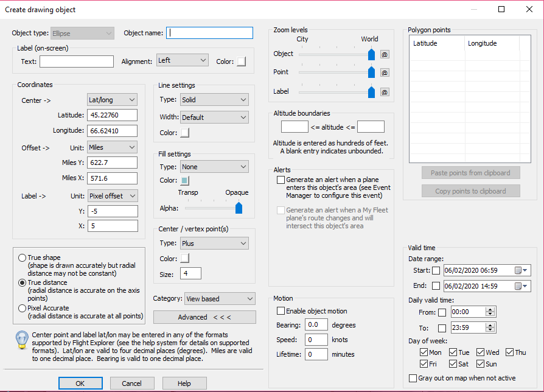Open the vertex point Type Plus dropdown
Image resolution: width=544 pixels, height=392 pixels.
214,243
